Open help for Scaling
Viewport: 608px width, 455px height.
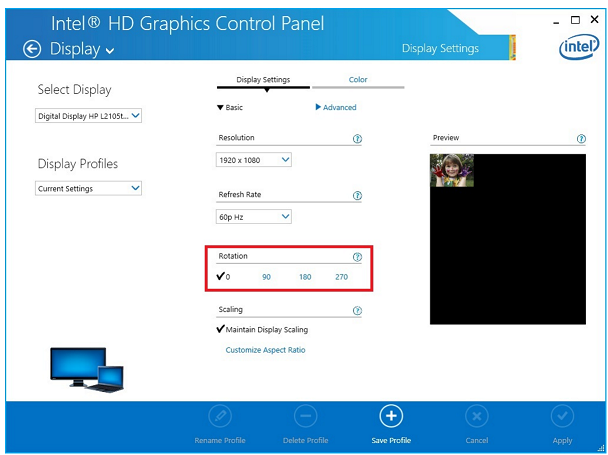[x=357, y=310]
